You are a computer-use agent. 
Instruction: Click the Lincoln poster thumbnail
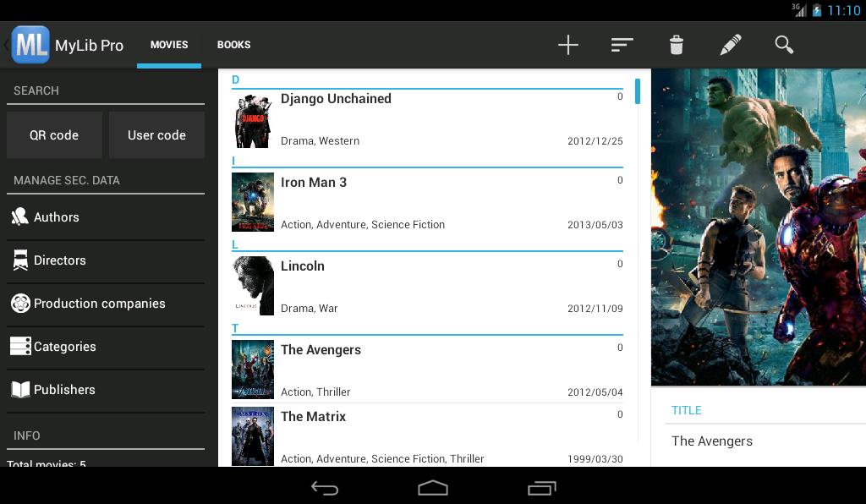coord(253,286)
